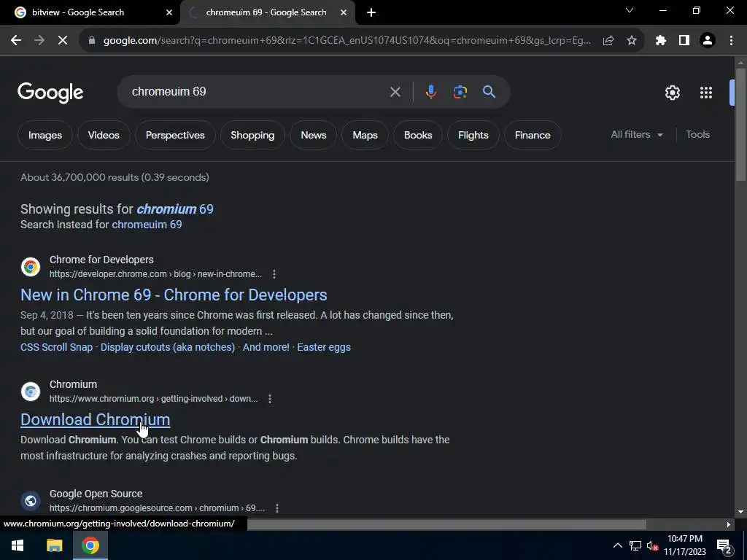747x560 pixels.
Task: Open Easter eggs sublink
Action: click(324, 347)
